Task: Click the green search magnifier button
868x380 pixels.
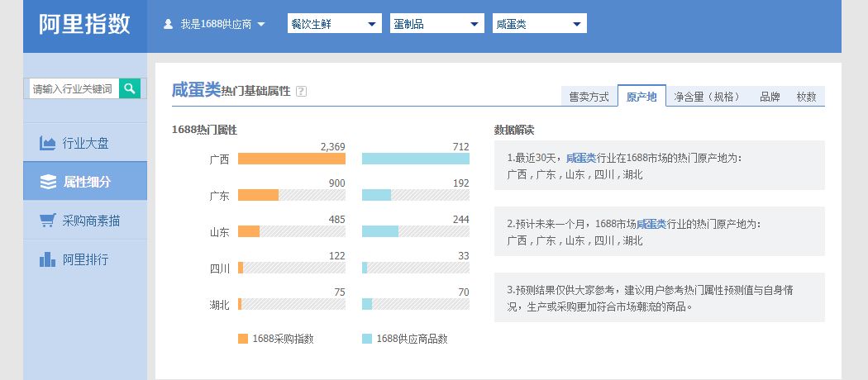Action: pos(130,88)
